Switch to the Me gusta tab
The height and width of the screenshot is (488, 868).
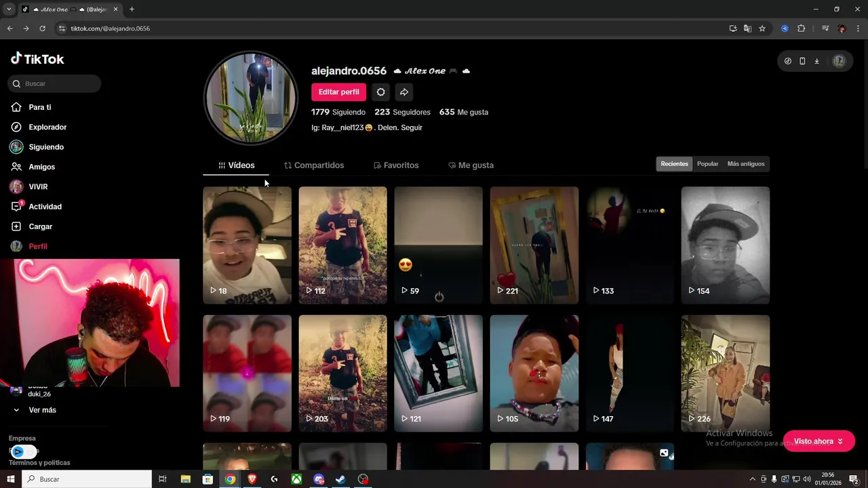[471, 165]
